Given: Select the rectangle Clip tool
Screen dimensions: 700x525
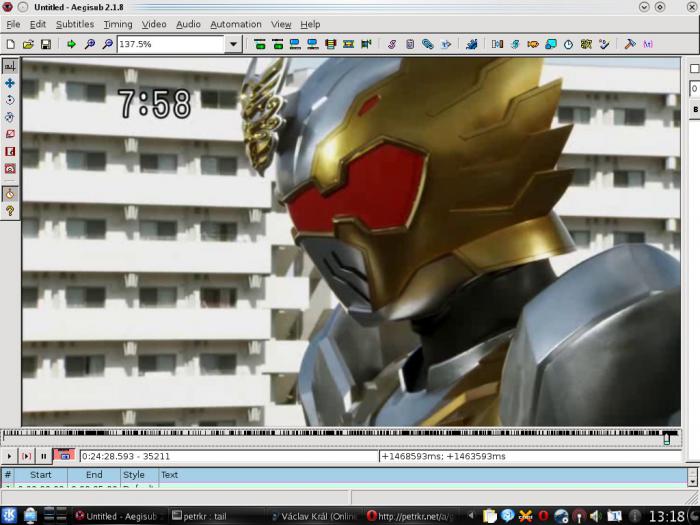Looking at the screenshot, I should coord(10,151).
